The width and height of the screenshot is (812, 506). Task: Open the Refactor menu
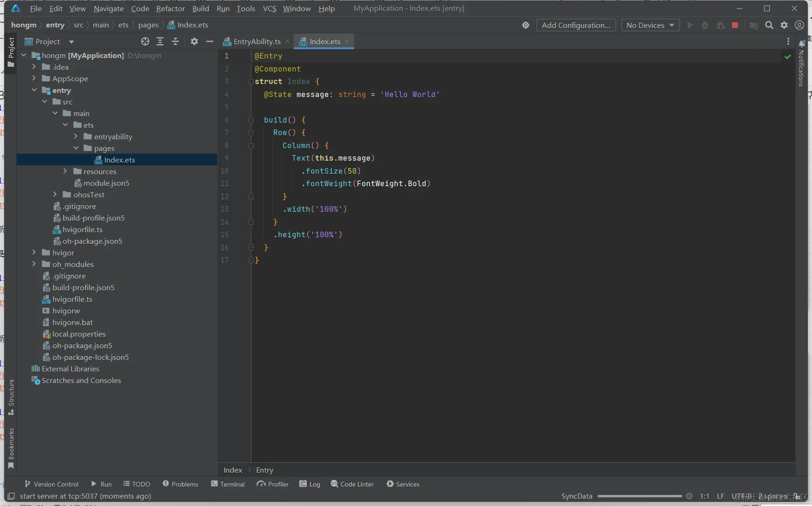pos(170,8)
